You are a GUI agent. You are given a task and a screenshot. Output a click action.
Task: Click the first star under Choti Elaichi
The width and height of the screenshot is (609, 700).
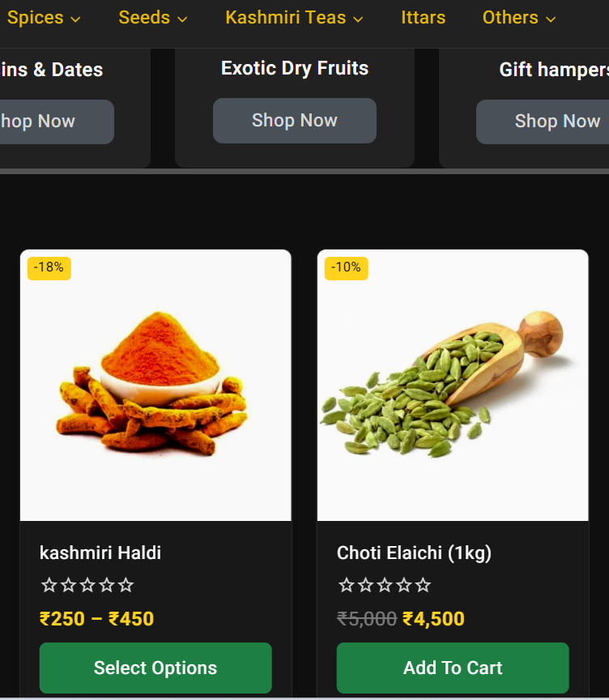coord(347,585)
